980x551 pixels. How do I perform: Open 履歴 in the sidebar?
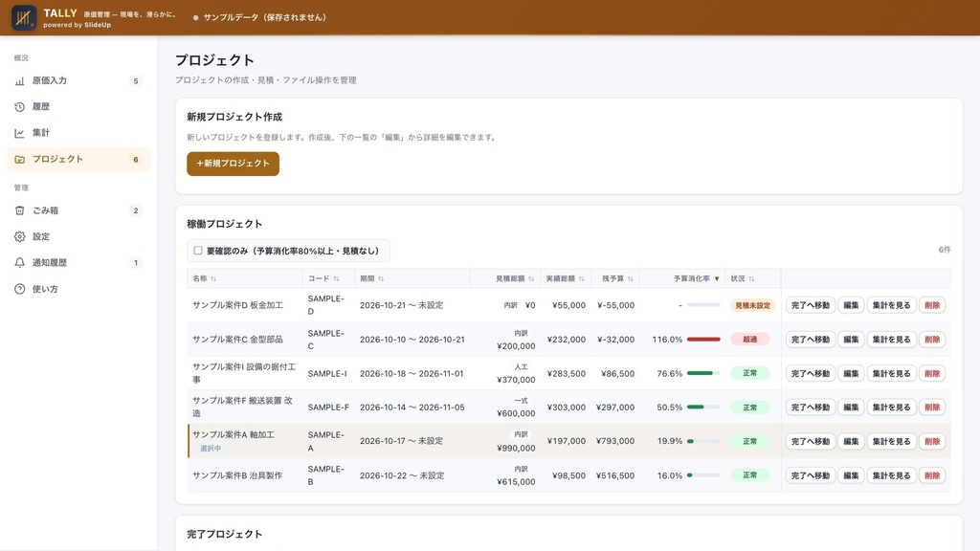click(x=78, y=107)
